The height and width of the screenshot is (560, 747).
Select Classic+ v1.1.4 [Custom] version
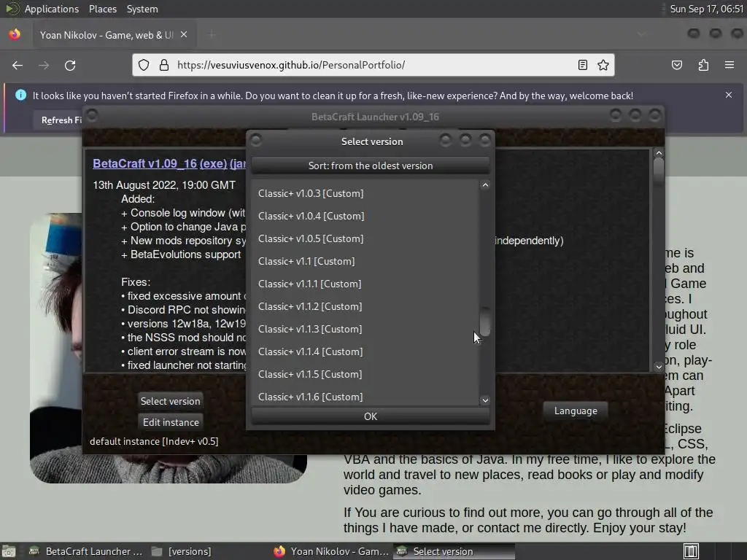(365, 352)
